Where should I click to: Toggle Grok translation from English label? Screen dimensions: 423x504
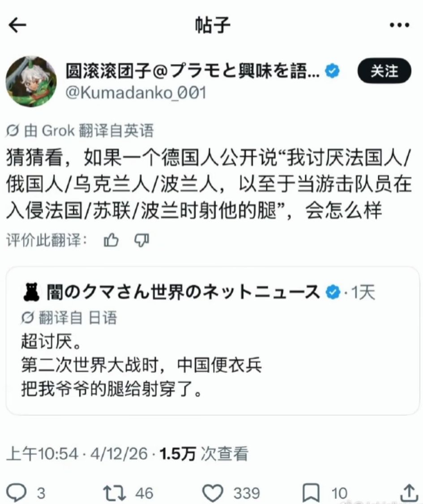coord(80,130)
